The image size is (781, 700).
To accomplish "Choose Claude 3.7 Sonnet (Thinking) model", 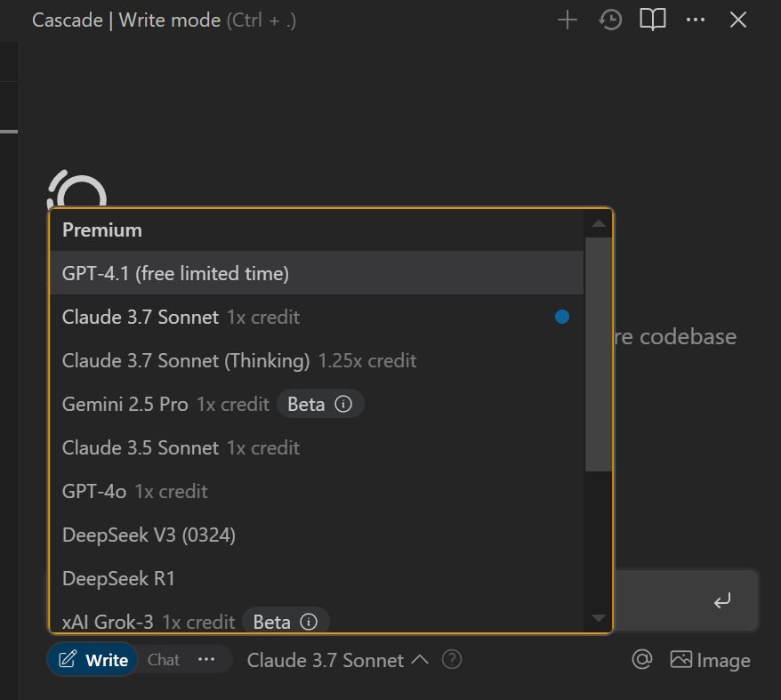I will (x=186, y=360).
